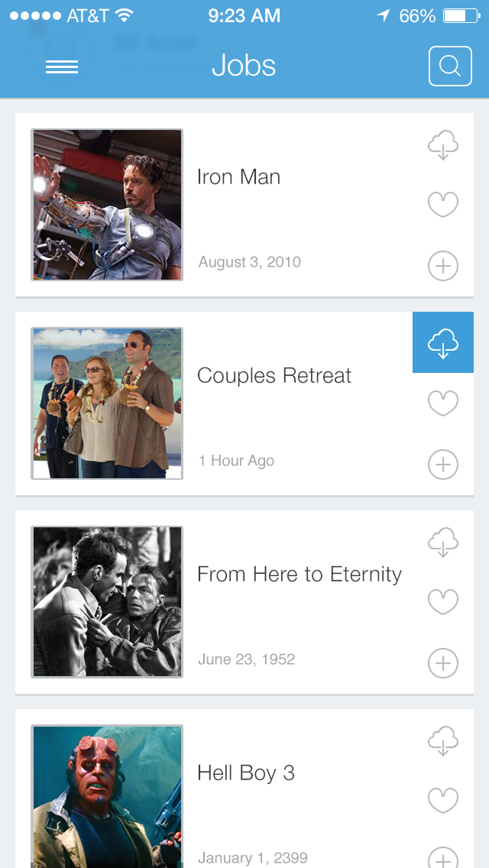Open the Iron Man title

pos(238,177)
